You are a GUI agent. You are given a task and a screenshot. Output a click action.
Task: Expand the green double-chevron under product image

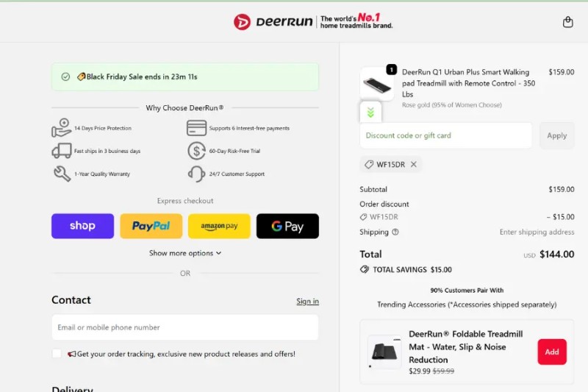[370, 113]
